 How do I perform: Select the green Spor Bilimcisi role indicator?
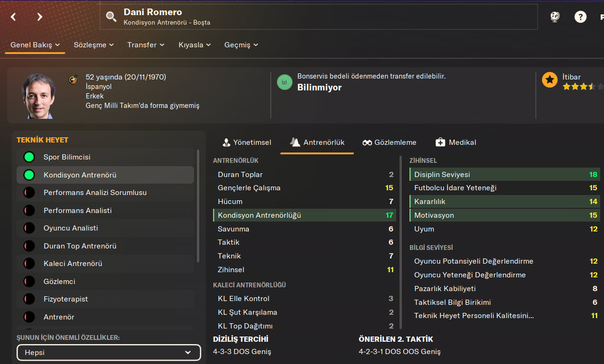coord(29,157)
